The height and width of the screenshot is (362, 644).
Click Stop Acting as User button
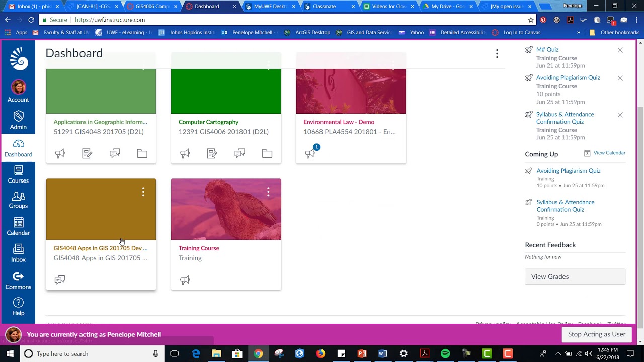tap(597, 334)
